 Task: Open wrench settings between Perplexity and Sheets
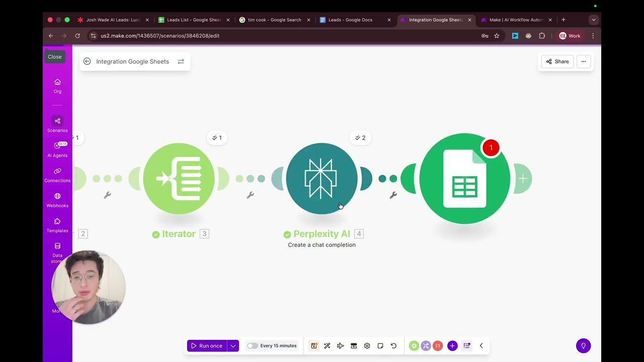(393, 195)
